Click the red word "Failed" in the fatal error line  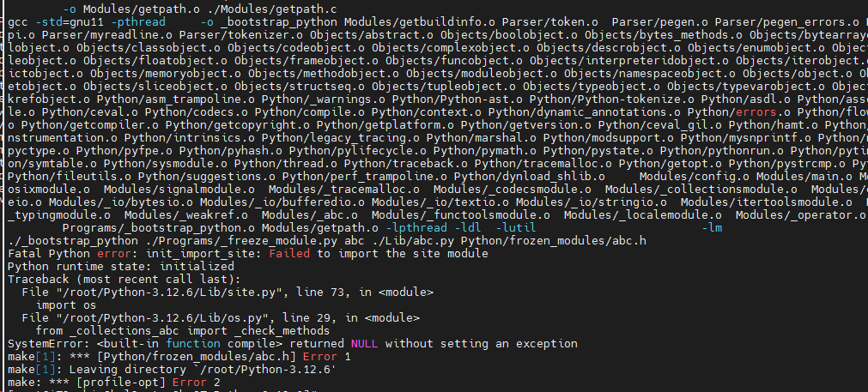(289, 254)
